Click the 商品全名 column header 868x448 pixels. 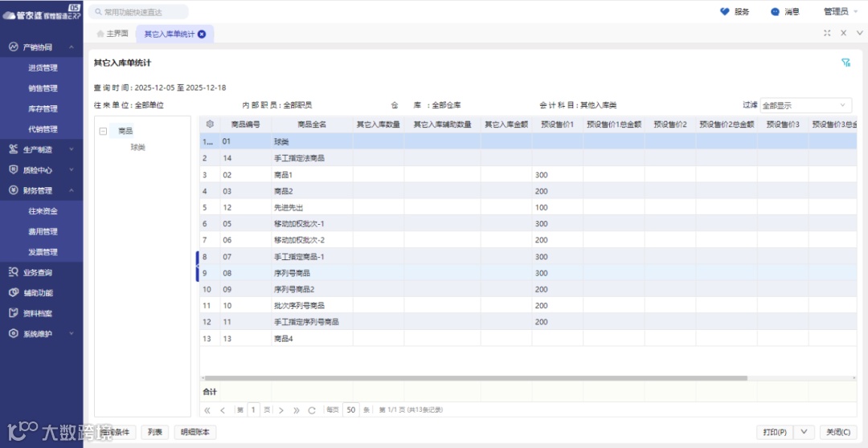[x=312, y=124]
